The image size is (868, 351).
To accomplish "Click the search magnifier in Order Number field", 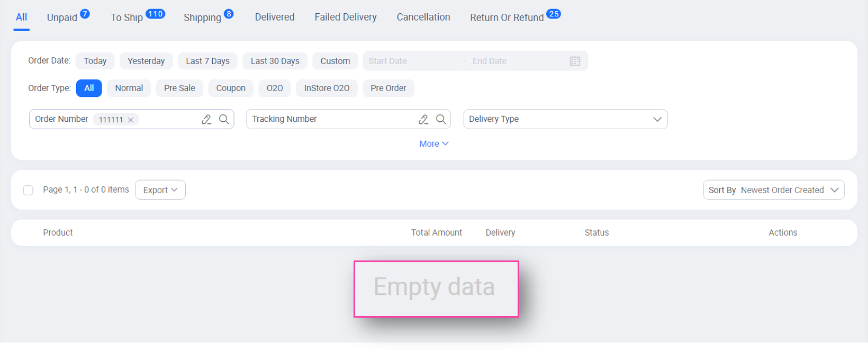I will [x=224, y=119].
